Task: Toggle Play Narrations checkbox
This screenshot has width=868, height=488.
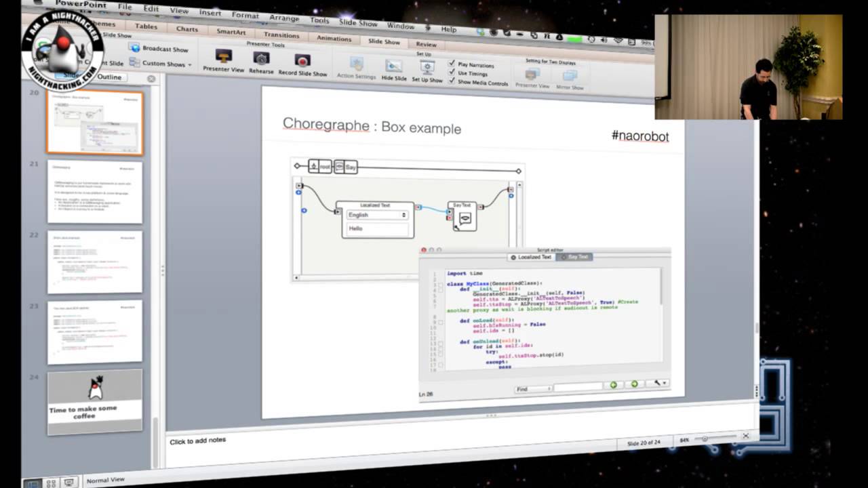Action: coord(452,63)
